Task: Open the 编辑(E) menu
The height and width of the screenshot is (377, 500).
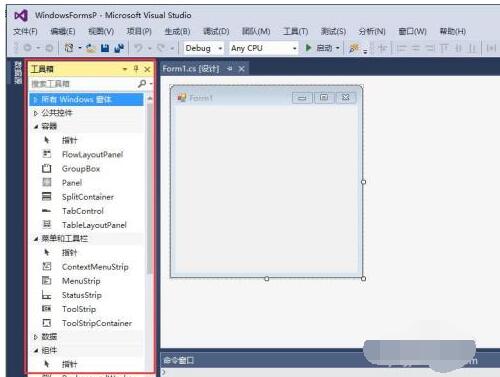Action: [x=63, y=31]
